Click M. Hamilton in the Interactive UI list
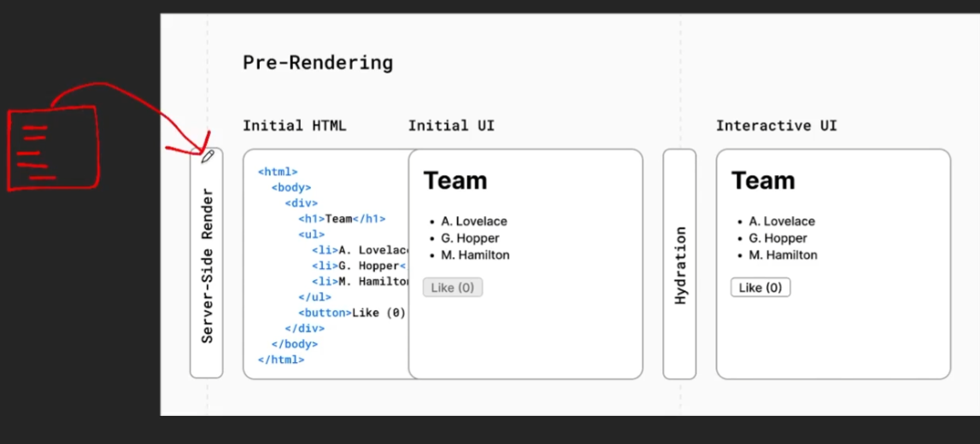This screenshot has width=980, height=444. click(783, 254)
